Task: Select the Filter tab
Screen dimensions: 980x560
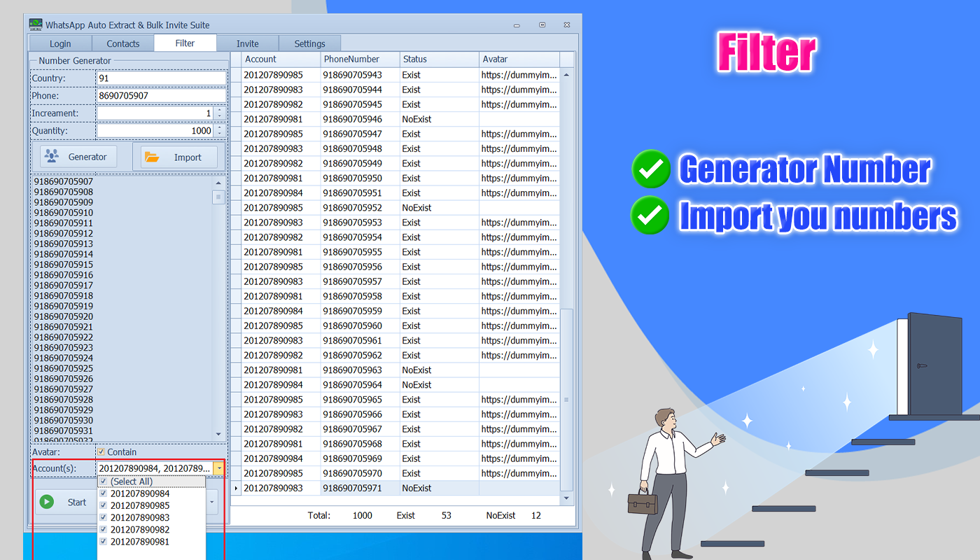Action: [185, 43]
